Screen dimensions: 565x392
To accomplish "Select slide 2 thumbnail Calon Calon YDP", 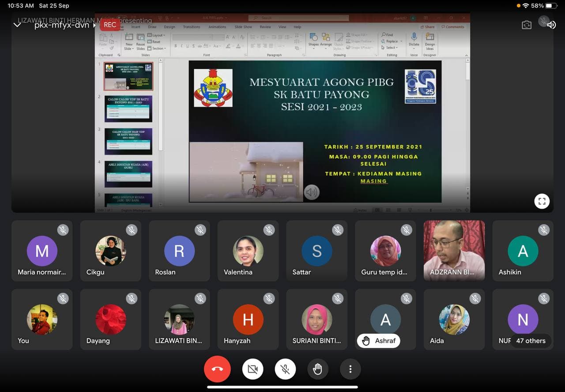I will pos(128,109).
